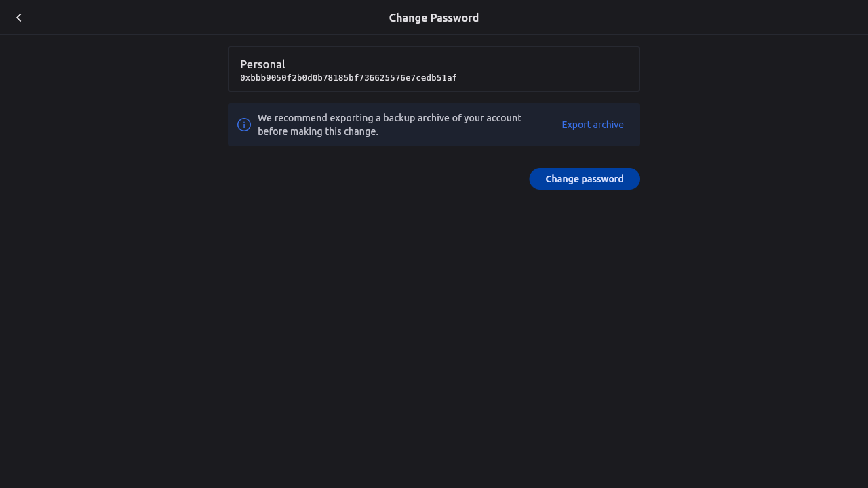Click the "before making this change" text
Screen dimensions: 868x488
click(318, 131)
